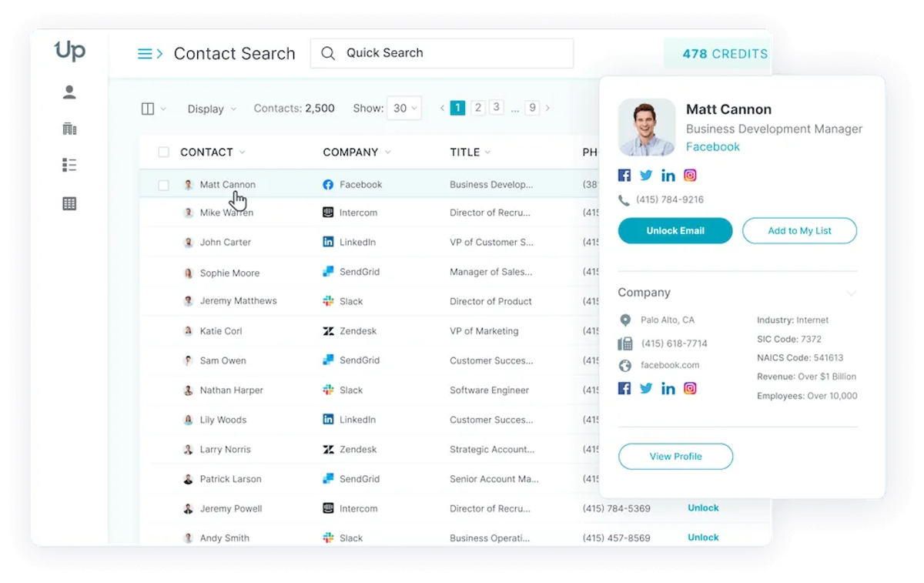
Task: Go to page 9
Action: click(x=532, y=108)
